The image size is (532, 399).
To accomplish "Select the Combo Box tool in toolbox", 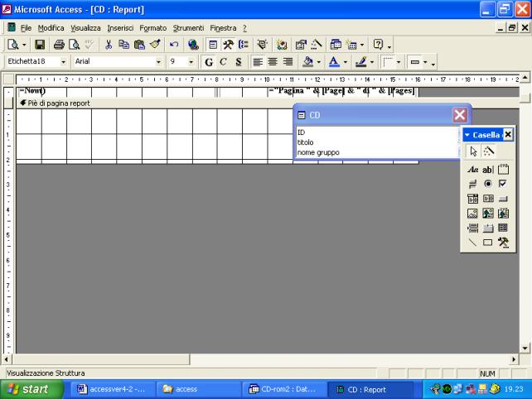I will 473,199.
